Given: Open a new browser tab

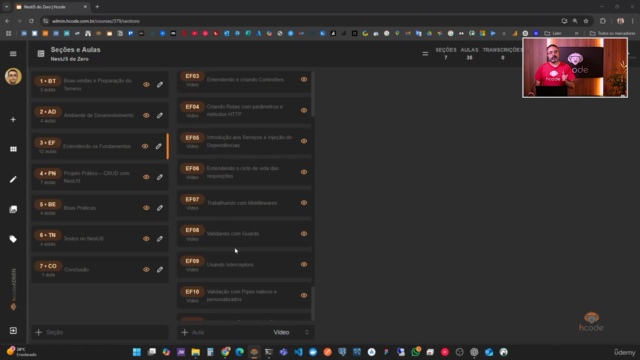Looking at the screenshot, I should pos(97,7).
